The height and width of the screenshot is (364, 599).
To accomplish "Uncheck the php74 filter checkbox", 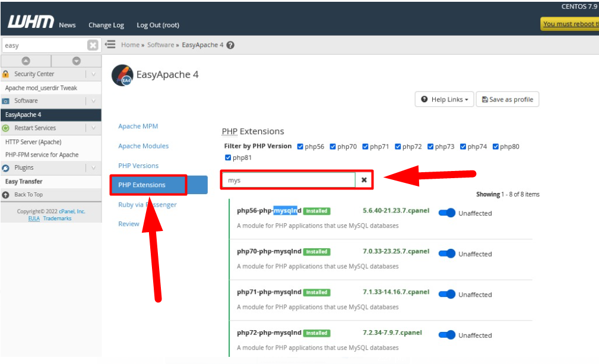I will click(x=463, y=147).
